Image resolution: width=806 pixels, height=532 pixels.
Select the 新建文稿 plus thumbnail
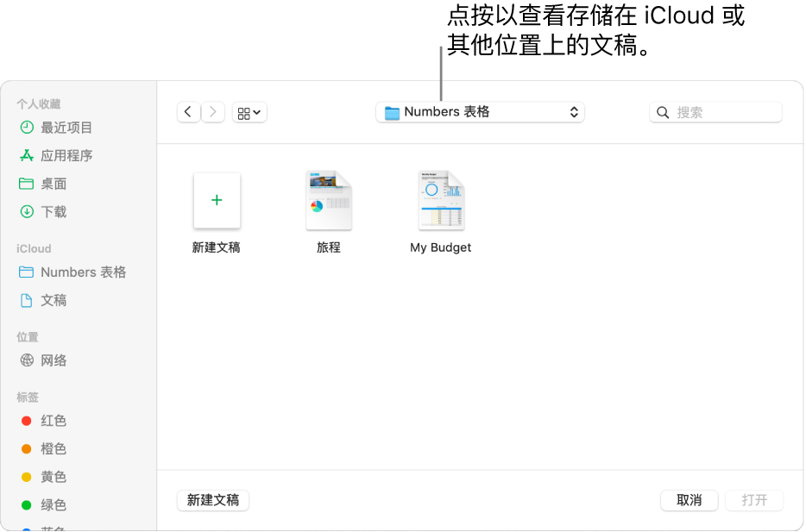tap(217, 200)
